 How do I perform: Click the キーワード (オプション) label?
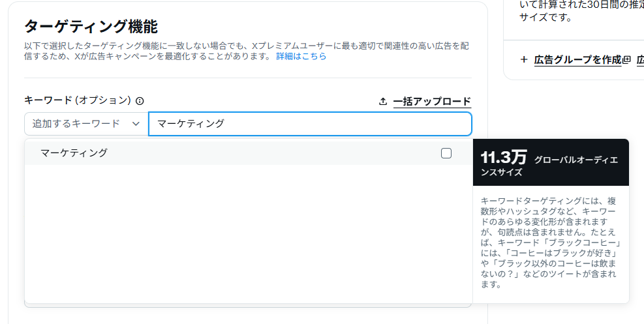click(78, 100)
